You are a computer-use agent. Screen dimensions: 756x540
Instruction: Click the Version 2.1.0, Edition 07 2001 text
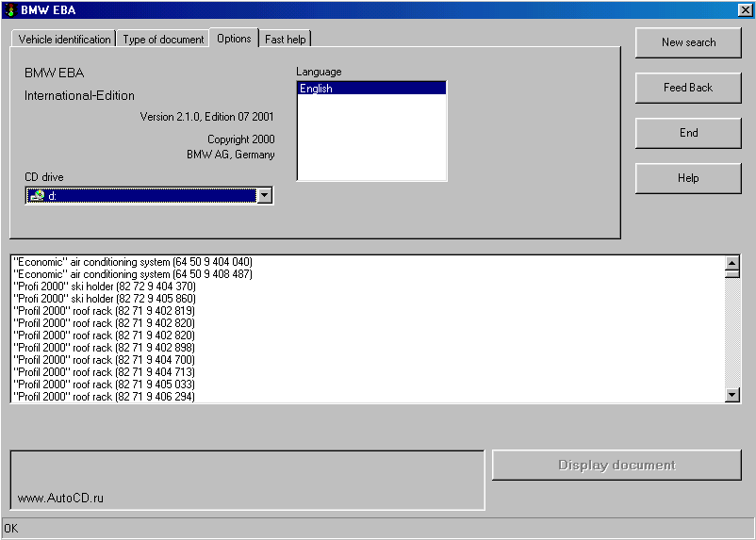pos(206,117)
